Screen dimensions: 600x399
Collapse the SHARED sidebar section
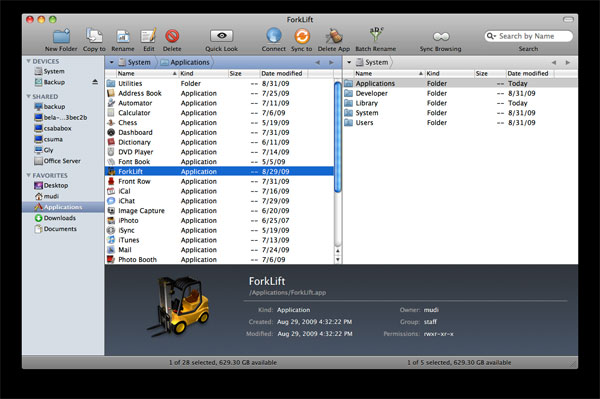[x=28, y=96]
